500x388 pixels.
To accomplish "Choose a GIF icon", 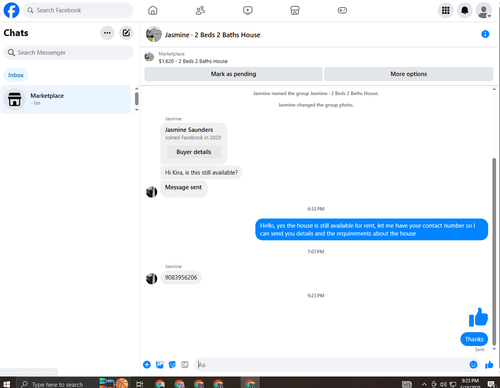I will (x=185, y=365).
